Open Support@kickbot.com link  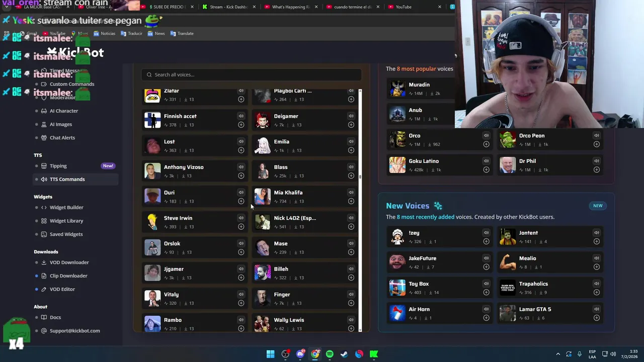[75, 331]
